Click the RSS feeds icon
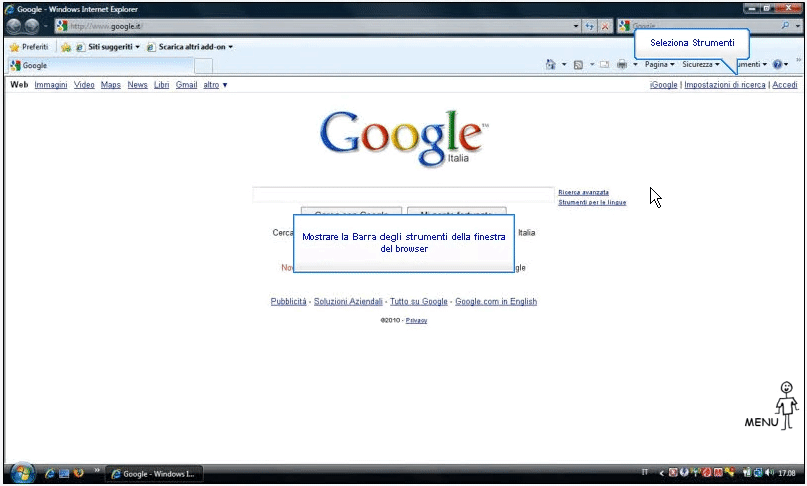The height and width of the screenshot is (486, 807). 578,64
